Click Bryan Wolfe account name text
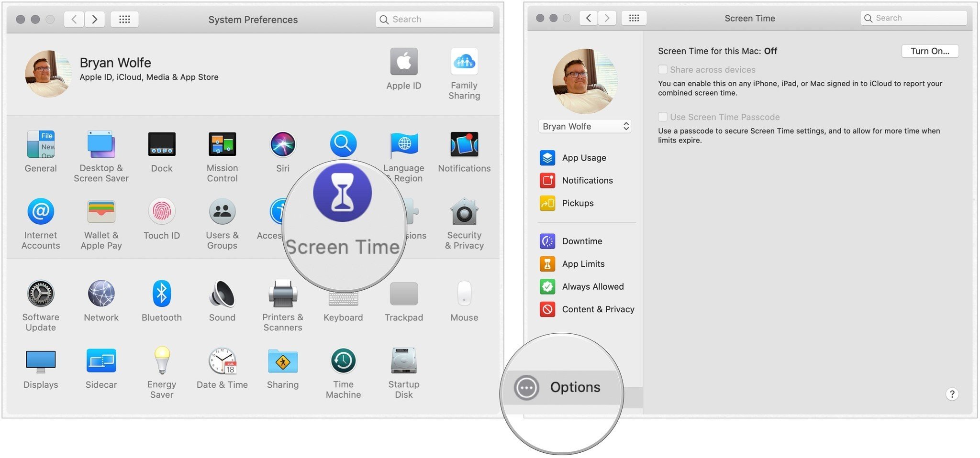The height and width of the screenshot is (458, 980). tap(115, 63)
